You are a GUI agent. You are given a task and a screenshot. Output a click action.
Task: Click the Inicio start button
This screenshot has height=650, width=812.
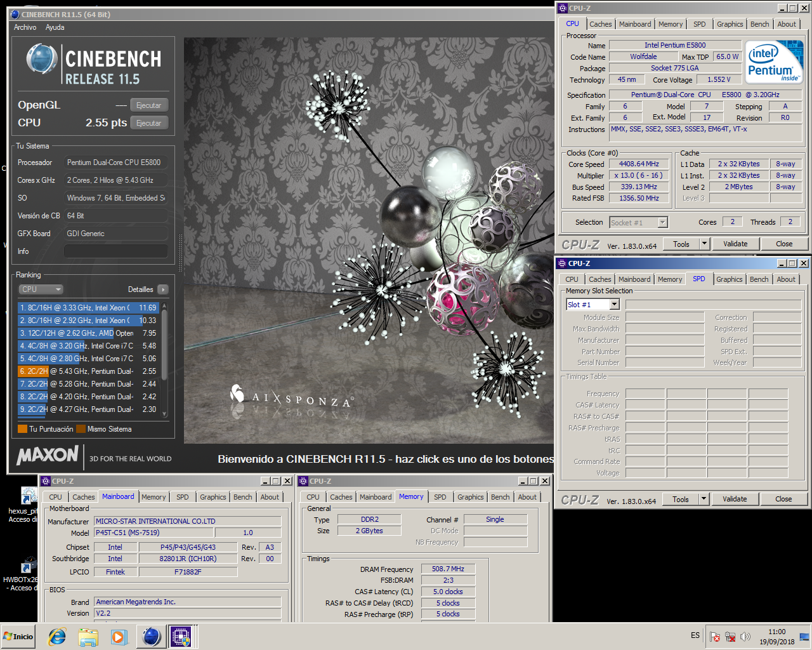point(18,636)
